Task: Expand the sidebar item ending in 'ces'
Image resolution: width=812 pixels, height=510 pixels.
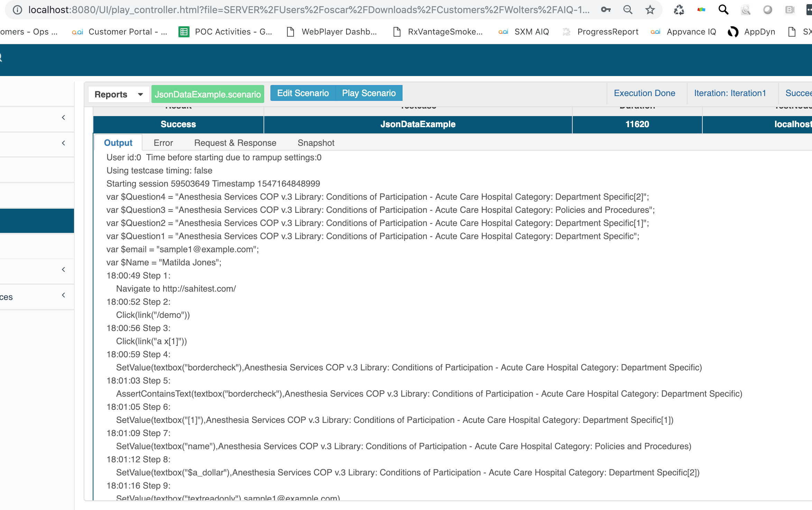Action: [x=37, y=297]
